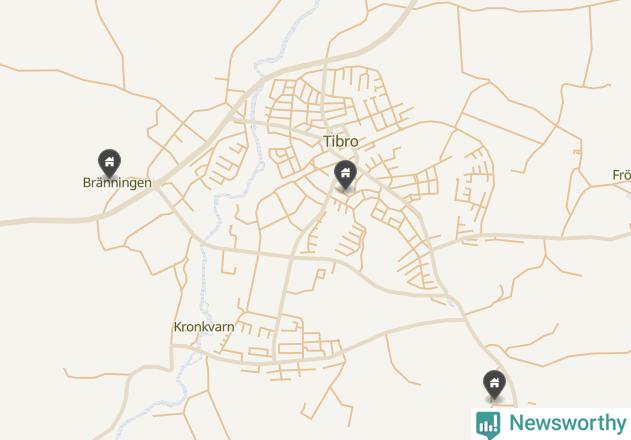Click the white house symbol inside Bränningen marker
Screen dimensions: 631x440
109,162
